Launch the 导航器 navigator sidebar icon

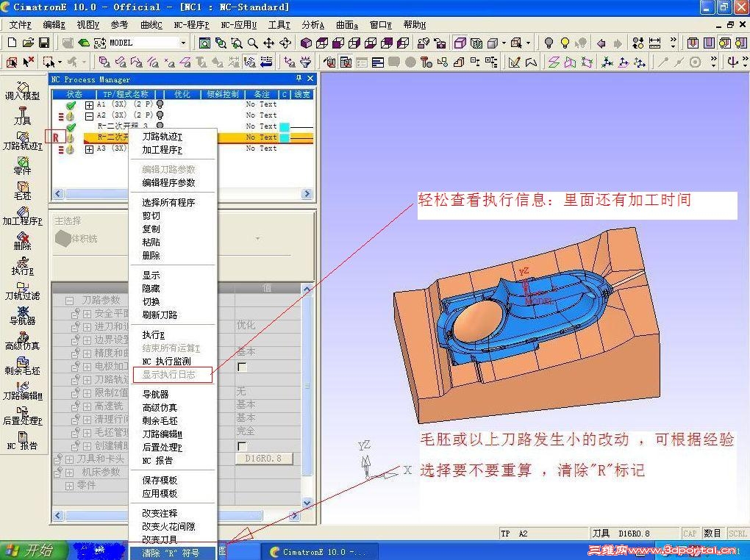(23, 315)
